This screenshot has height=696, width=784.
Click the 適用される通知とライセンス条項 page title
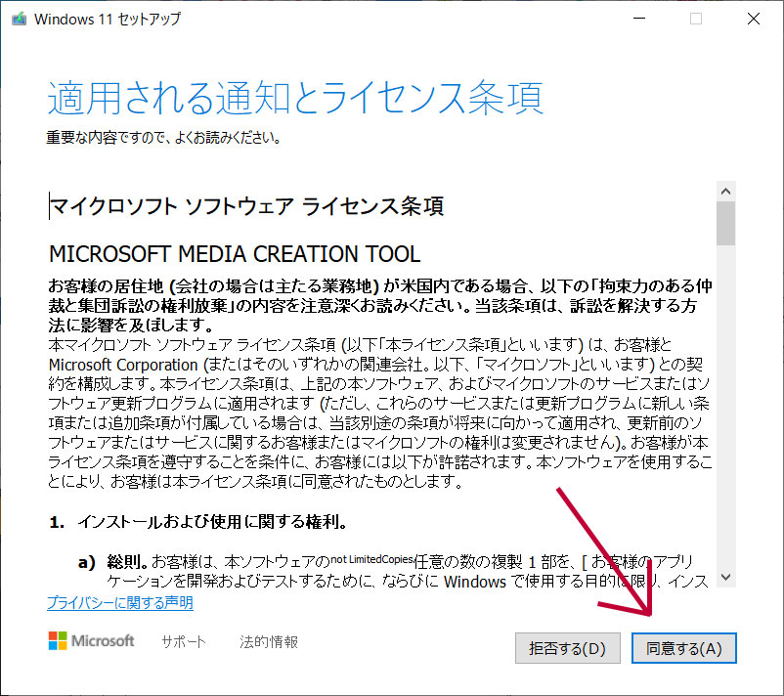(x=295, y=100)
